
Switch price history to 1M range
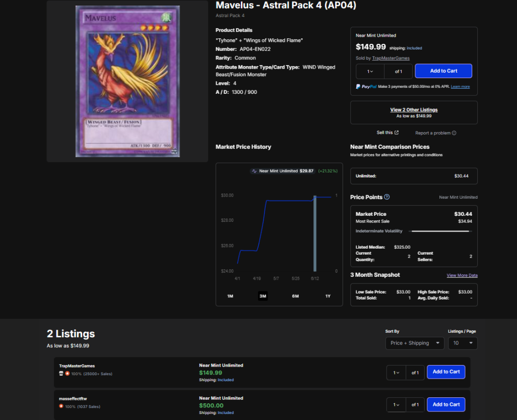click(230, 296)
